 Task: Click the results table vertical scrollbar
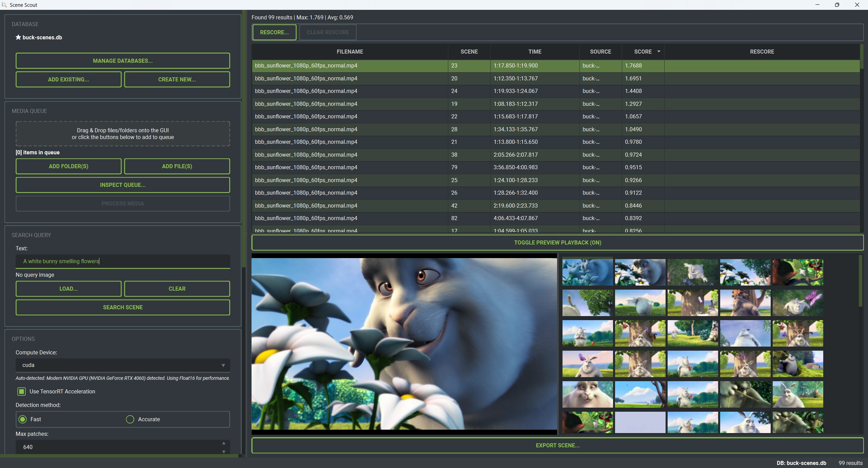pos(862,57)
